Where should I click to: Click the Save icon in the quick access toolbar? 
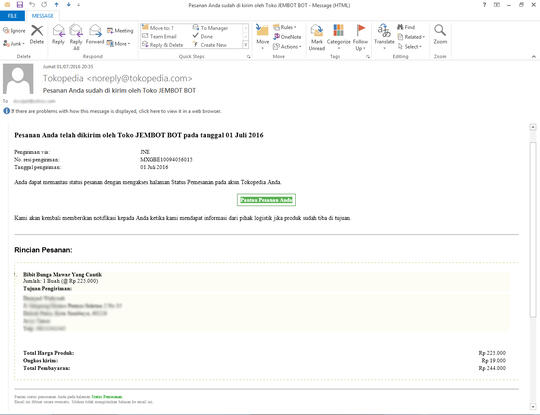click(x=20, y=5)
